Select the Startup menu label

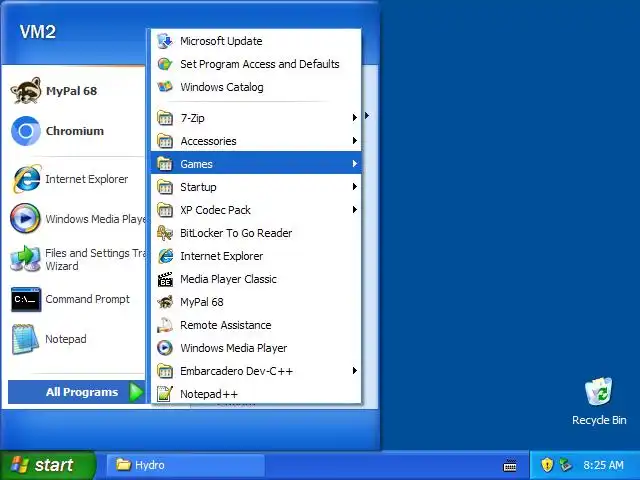tap(198, 187)
